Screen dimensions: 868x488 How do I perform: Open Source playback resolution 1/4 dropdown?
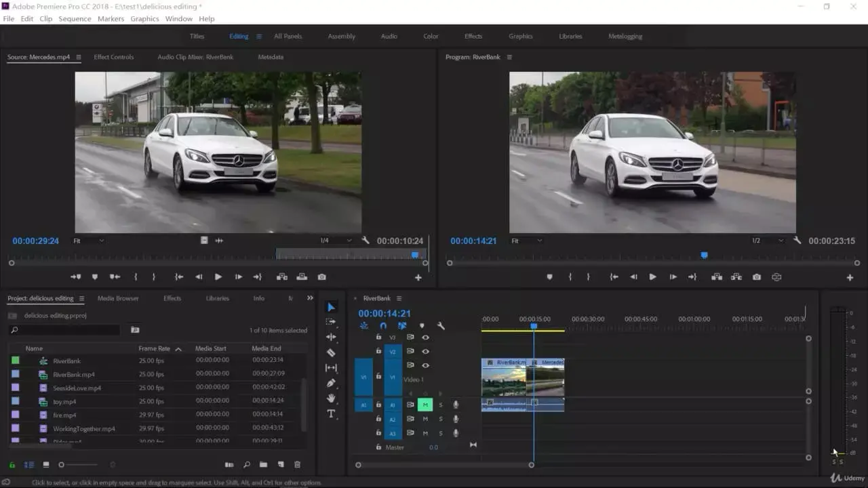tap(336, 241)
